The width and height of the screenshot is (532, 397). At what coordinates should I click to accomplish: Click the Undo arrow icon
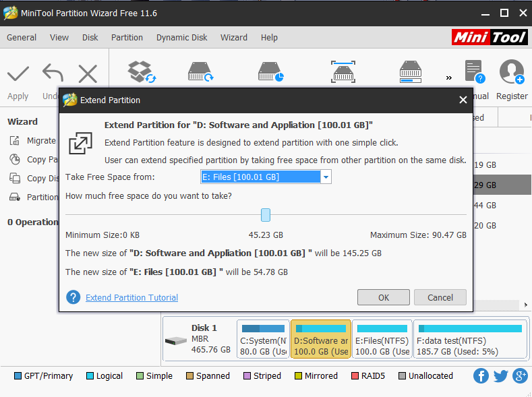coord(53,73)
